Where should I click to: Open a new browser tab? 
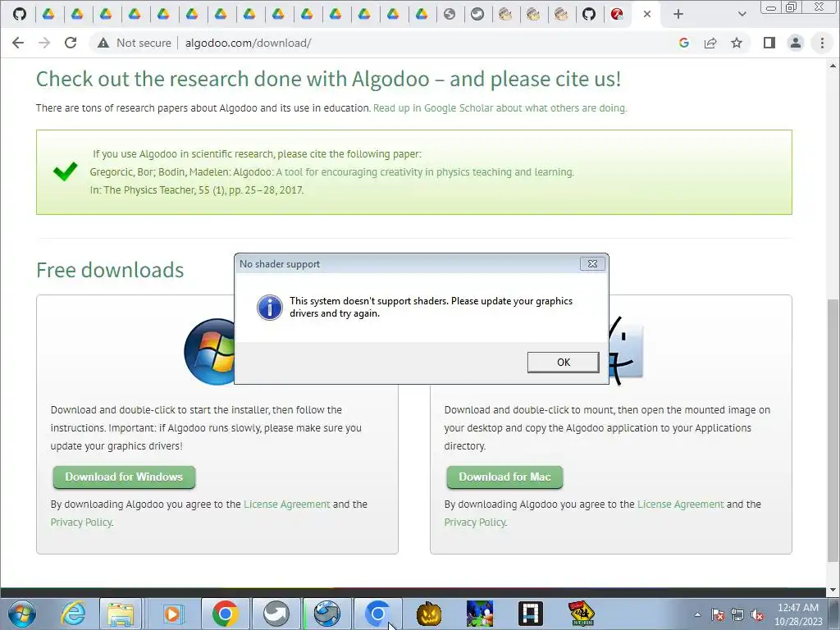[678, 15]
